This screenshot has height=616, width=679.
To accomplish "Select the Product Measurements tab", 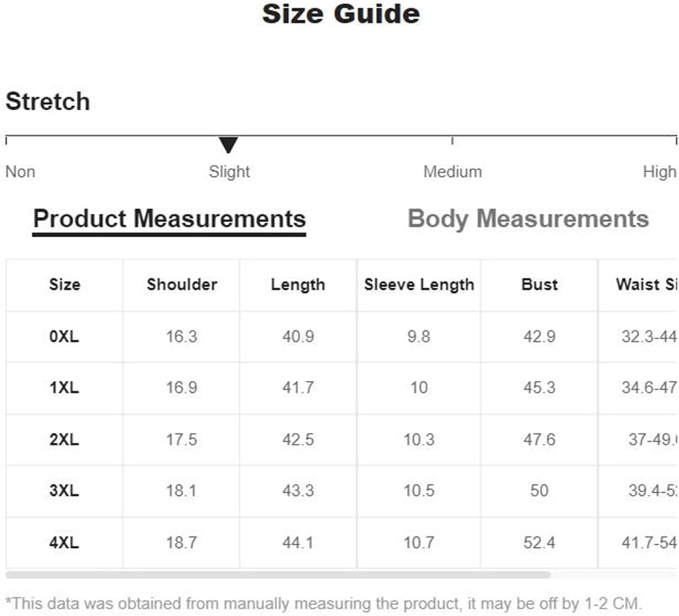I will (169, 219).
